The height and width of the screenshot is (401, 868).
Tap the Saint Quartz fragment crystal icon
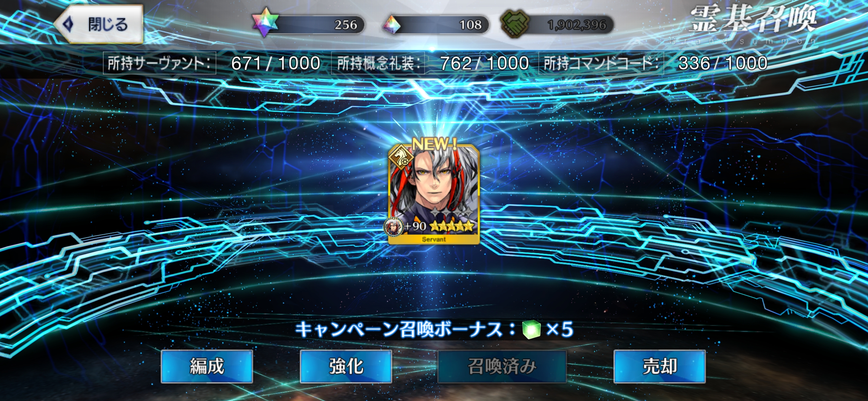tap(392, 25)
